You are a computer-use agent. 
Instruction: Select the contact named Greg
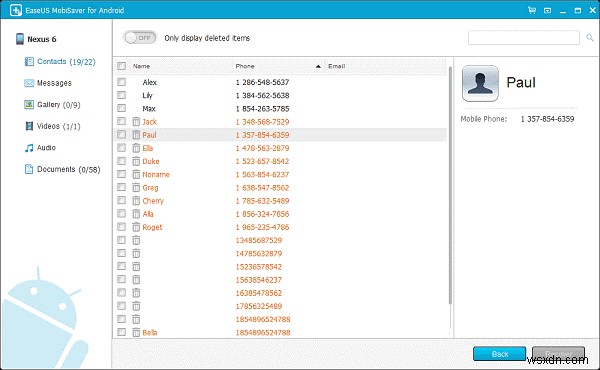pyautogui.click(x=150, y=187)
